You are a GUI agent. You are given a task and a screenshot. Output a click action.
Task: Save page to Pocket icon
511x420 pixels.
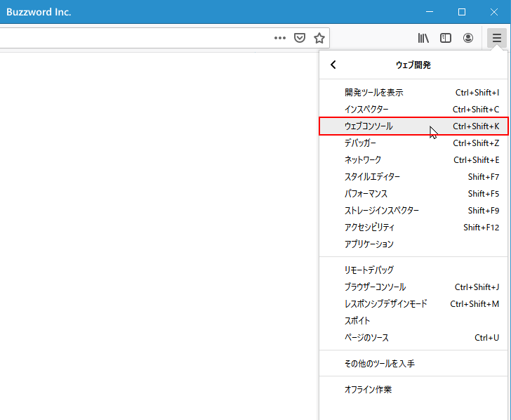(299, 38)
